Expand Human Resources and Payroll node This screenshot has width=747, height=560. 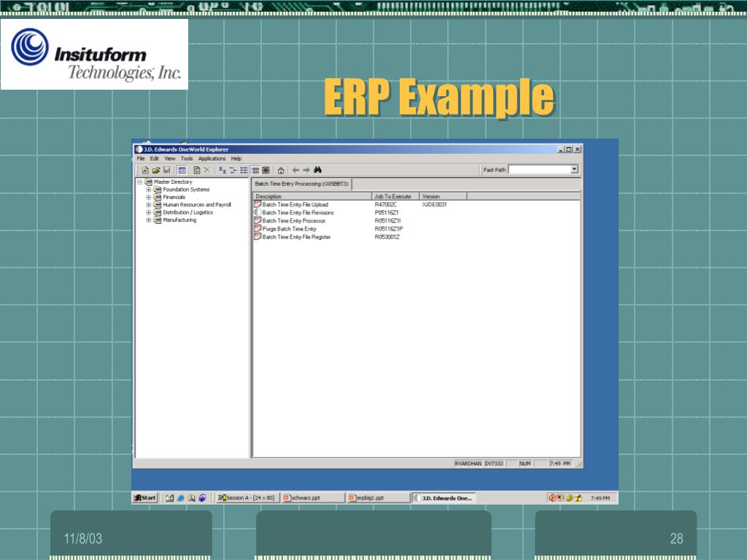(x=148, y=205)
